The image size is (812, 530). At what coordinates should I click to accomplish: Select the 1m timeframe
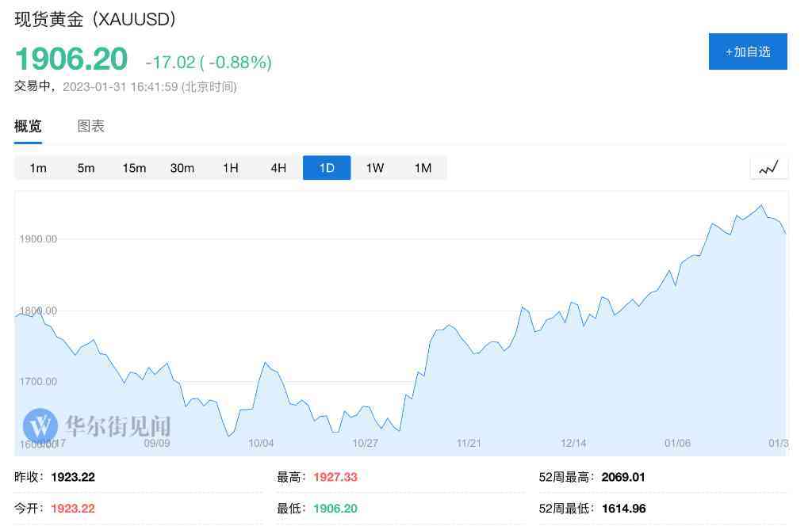38,168
